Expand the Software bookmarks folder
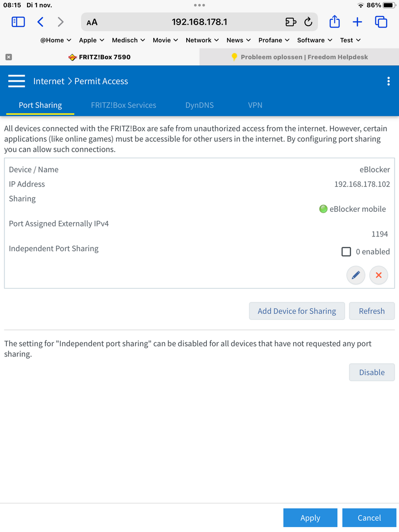 (x=314, y=40)
